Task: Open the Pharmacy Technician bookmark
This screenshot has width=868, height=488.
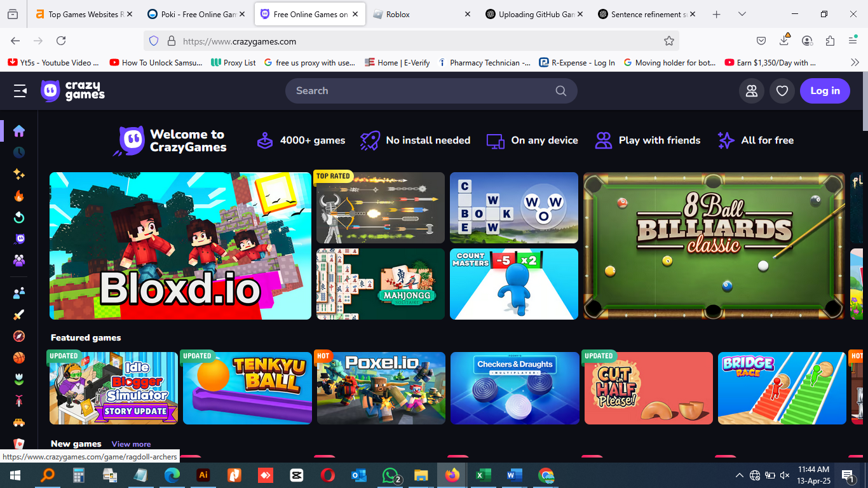Action: pyautogui.click(x=484, y=62)
